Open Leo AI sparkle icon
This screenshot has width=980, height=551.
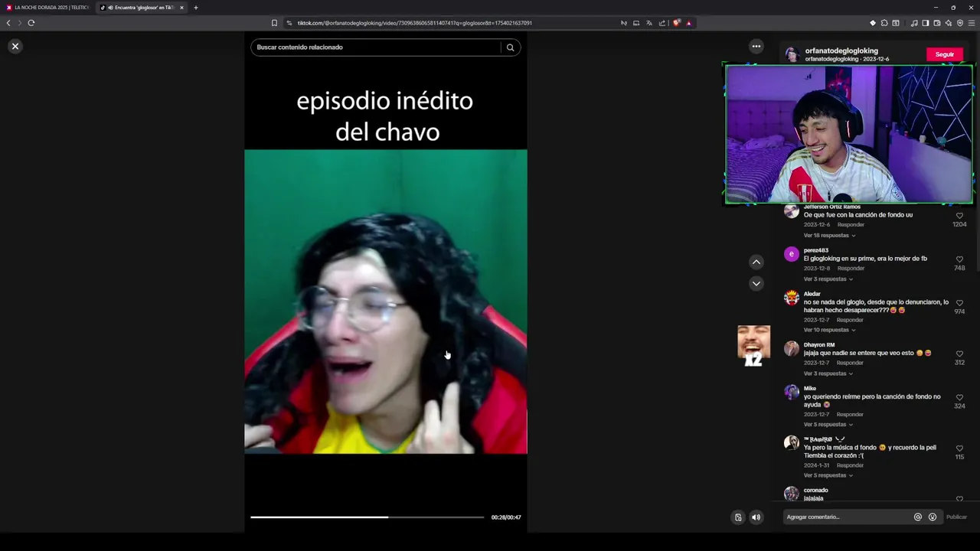point(949,23)
